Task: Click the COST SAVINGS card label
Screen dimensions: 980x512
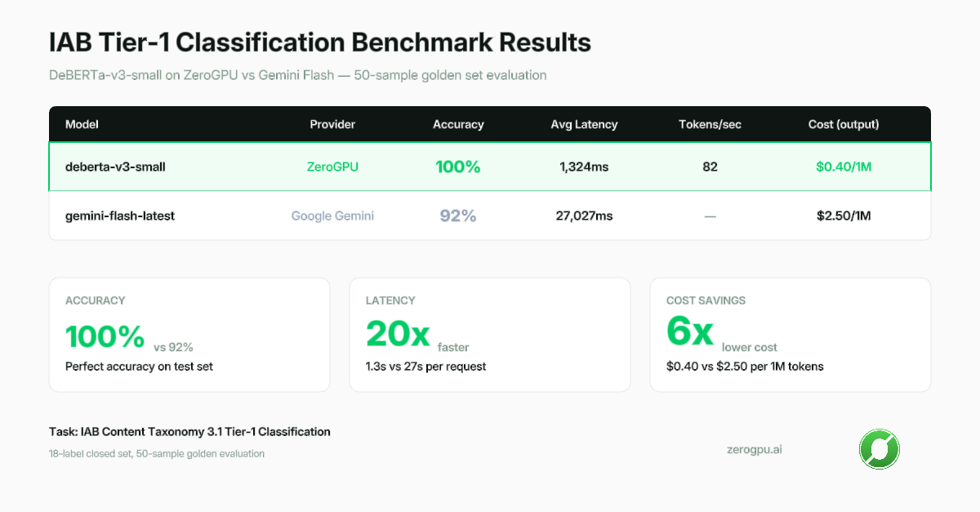Action: (706, 301)
